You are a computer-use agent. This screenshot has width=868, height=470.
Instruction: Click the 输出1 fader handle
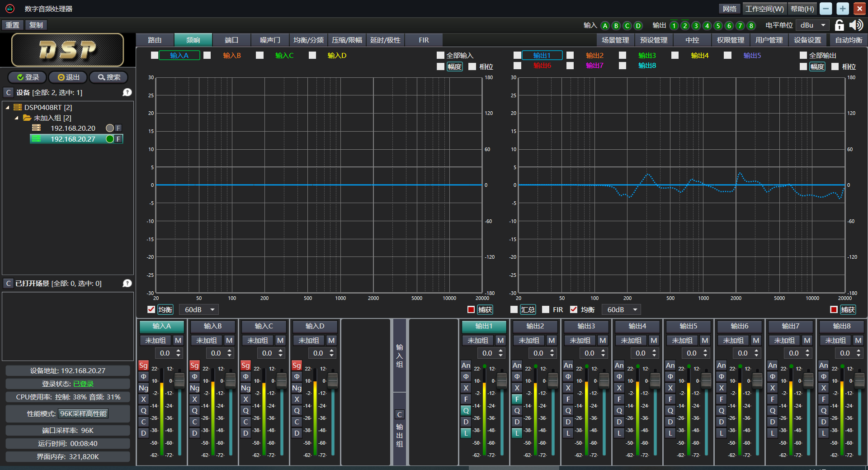pyautogui.click(x=502, y=381)
